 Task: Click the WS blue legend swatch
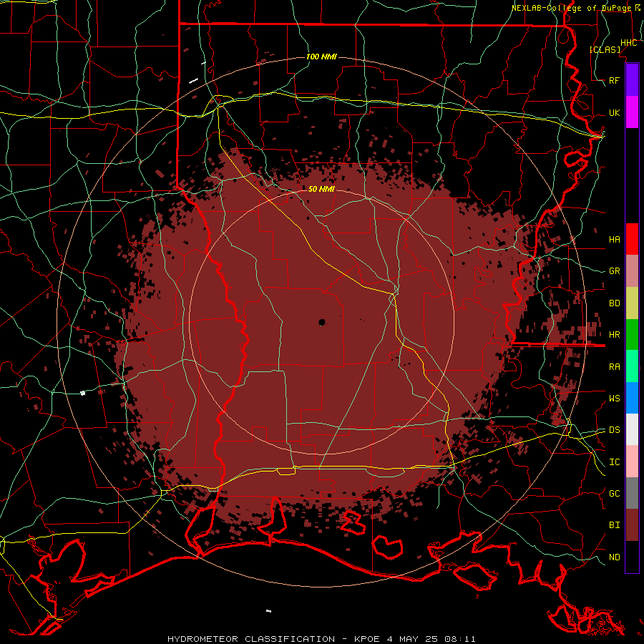pos(632,398)
